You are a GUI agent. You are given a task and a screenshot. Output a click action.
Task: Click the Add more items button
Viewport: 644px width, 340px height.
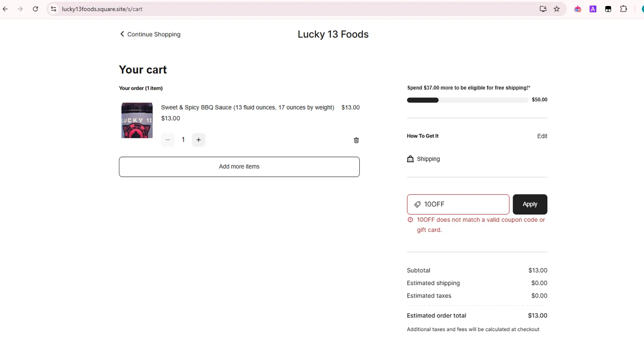point(239,167)
